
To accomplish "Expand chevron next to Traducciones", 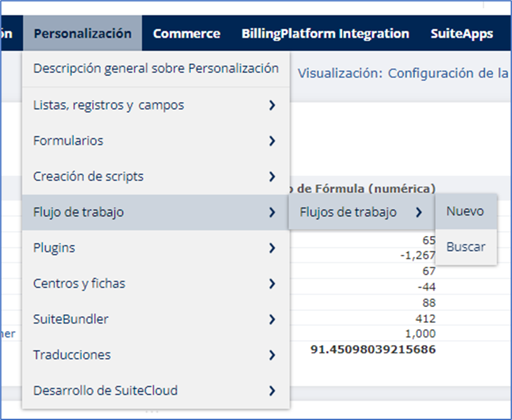I will (272, 355).
